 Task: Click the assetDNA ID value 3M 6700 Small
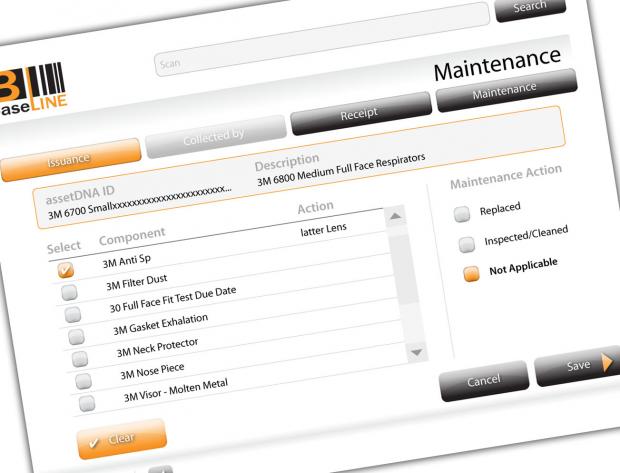click(140, 203)
